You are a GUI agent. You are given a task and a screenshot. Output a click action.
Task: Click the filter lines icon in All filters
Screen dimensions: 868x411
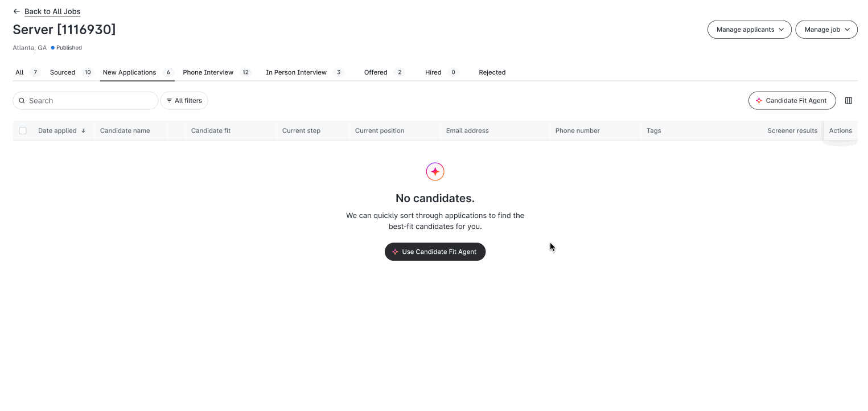(169, 101)
